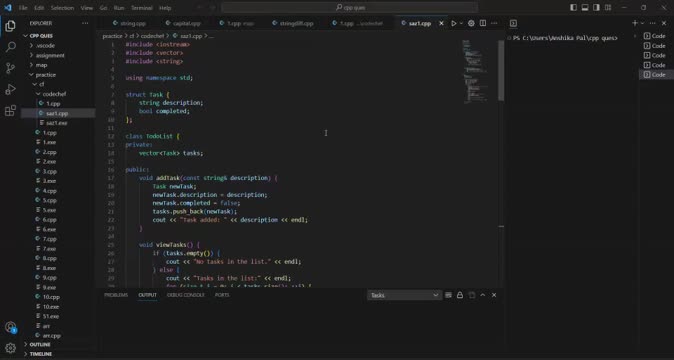Click the Run Code play button
Image resolution: width=674 pixels, height=360 pixels.
pos(453,23)
